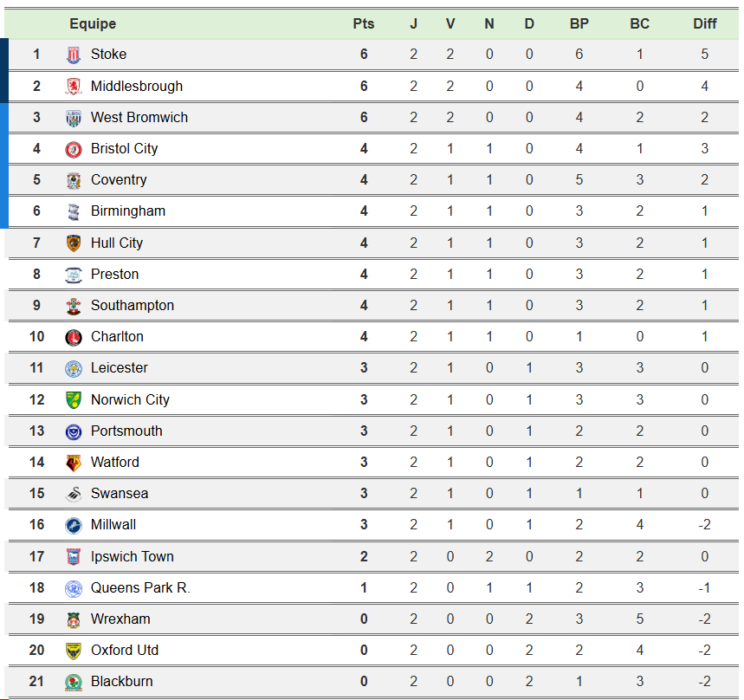Open the Coventry team link

(119, 180)
